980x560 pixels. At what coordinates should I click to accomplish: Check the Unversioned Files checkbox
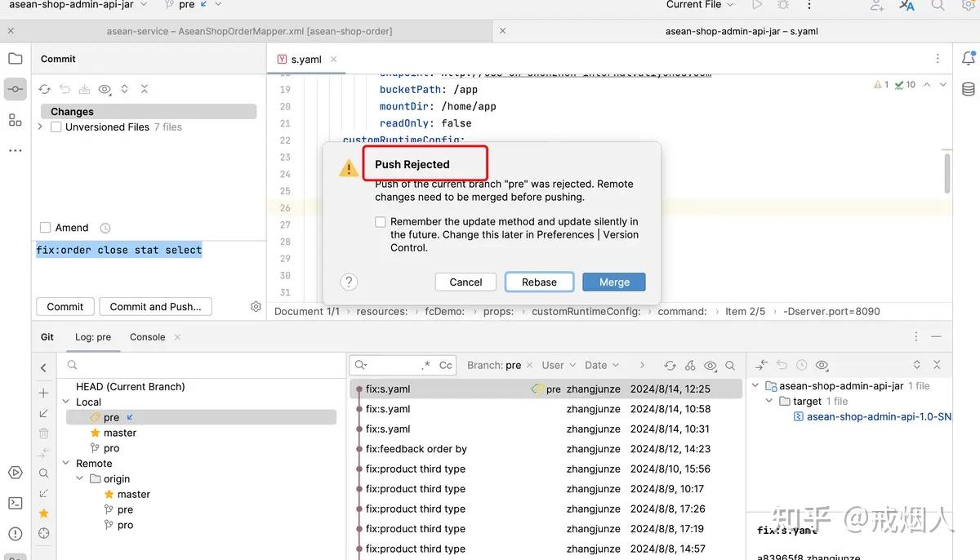pyautogui.click(x=56, y=127)
